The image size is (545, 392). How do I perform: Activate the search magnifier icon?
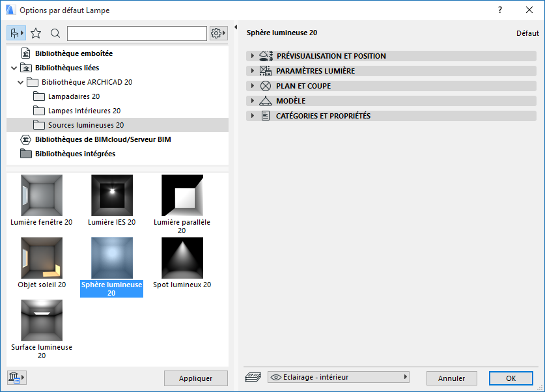pyautogui.click(x=55, y=33)
